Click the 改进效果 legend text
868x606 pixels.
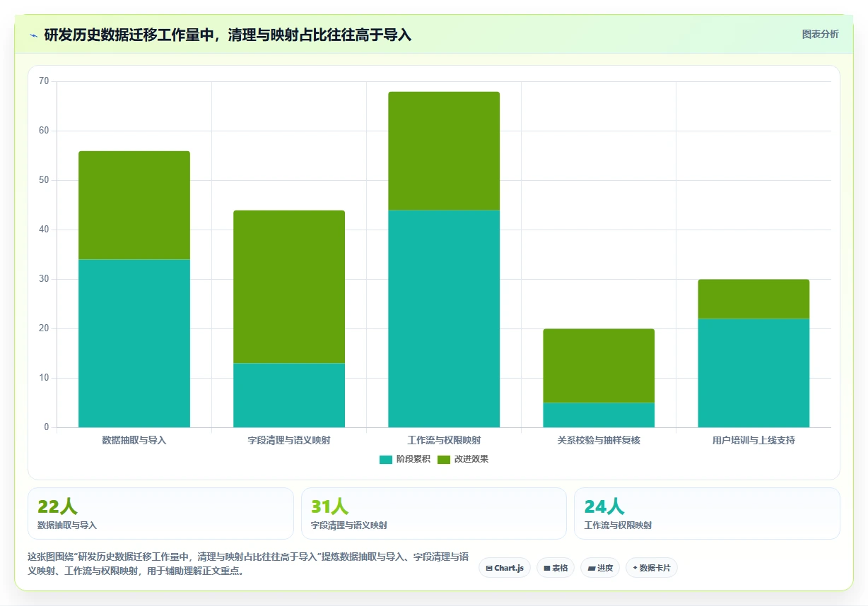click(471, 459)
